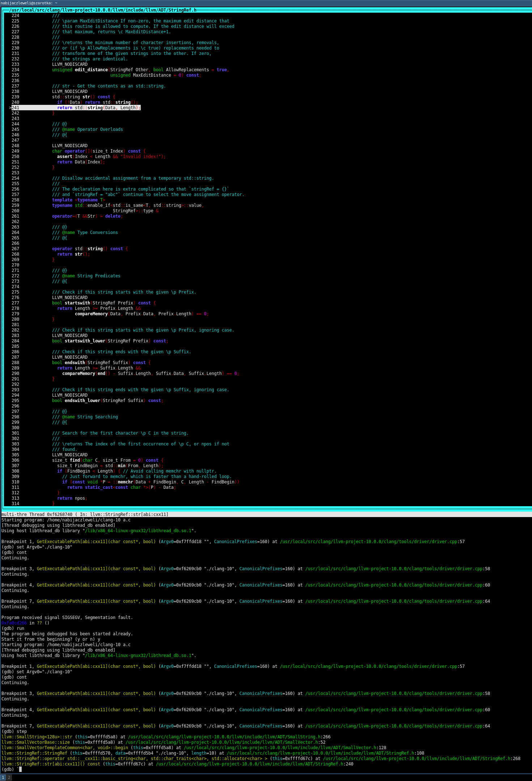The image size is (532, 781).
Task: Click the gdb prompt cursor at bottom
Action: click(x=20, y=769)
